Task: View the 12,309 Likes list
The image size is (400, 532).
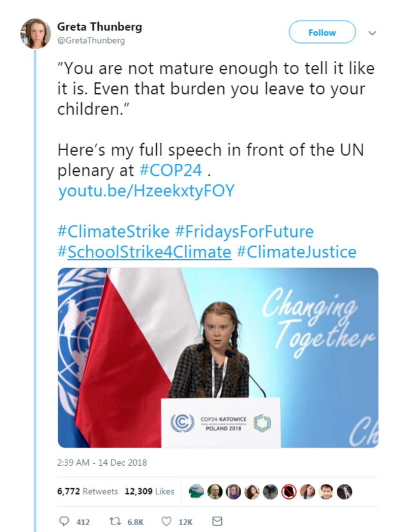Action: [149, 491]
